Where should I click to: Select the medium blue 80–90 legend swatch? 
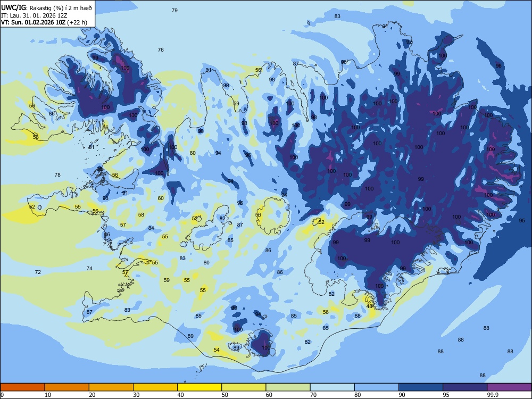coord(377,387)
